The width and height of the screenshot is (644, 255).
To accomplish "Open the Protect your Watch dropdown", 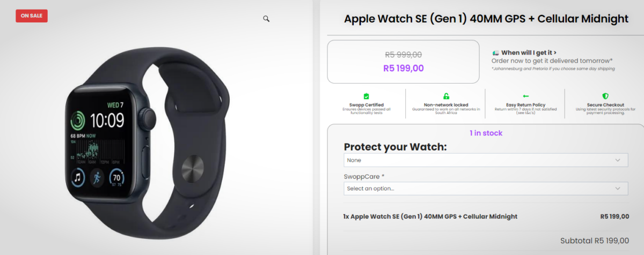I will pyautogui.click(x=486, y=160).
